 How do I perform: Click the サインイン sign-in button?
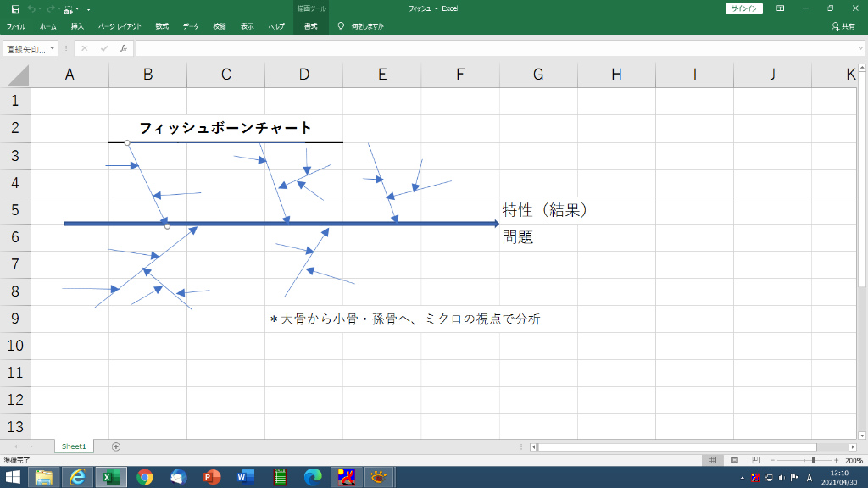pyautogui.click(x=744, y=8)
